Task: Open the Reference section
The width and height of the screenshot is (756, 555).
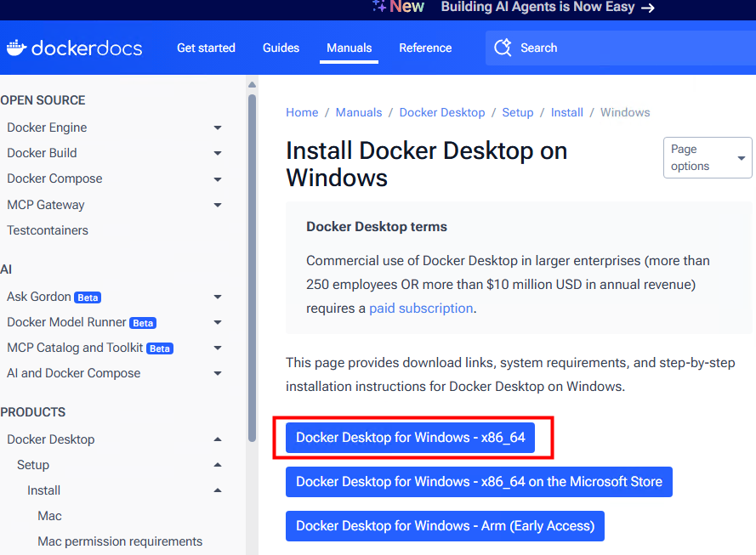Action: 425,48
